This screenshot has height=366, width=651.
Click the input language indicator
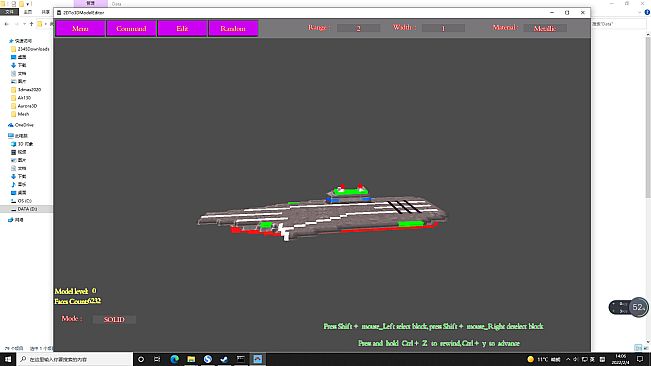point(593,359)
